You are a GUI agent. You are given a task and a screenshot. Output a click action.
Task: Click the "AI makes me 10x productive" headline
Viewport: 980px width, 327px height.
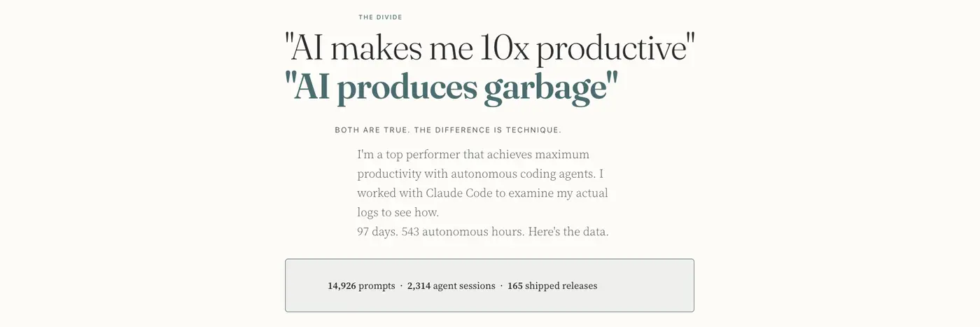[489, 49]
